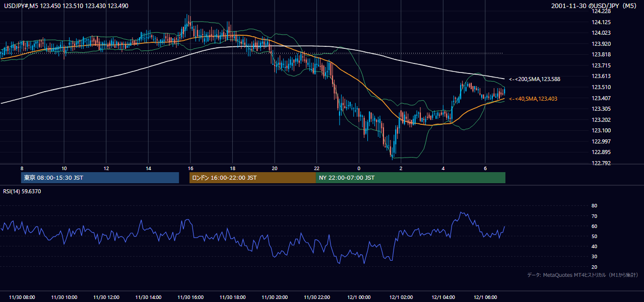
Task: Click price level 124.125 on the axis
Action: [x=602, y=22]
